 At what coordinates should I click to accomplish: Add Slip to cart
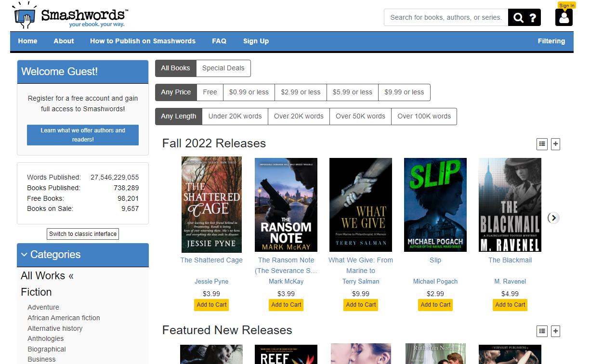(x=436, y=305)
